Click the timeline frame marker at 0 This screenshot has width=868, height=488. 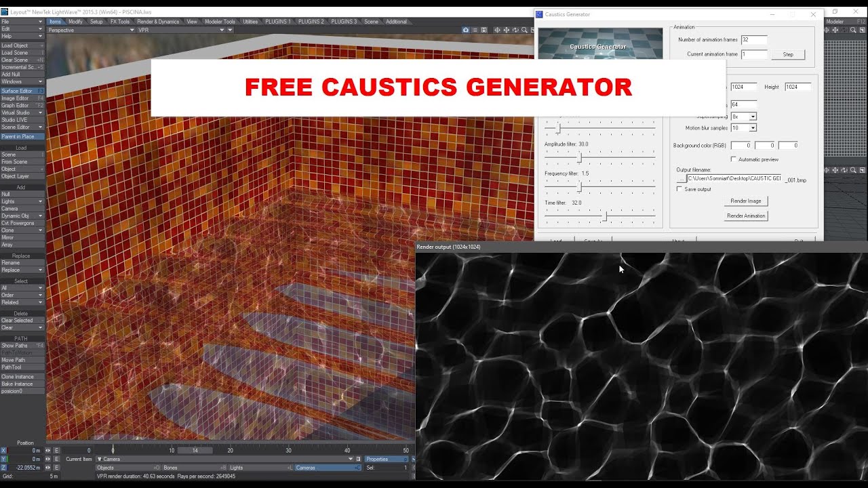(113, 449)
